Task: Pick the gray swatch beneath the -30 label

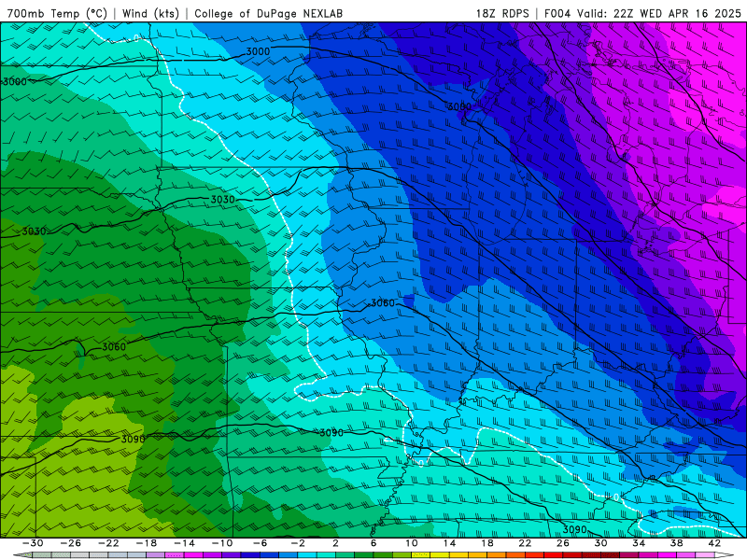Action: (42, 555)
